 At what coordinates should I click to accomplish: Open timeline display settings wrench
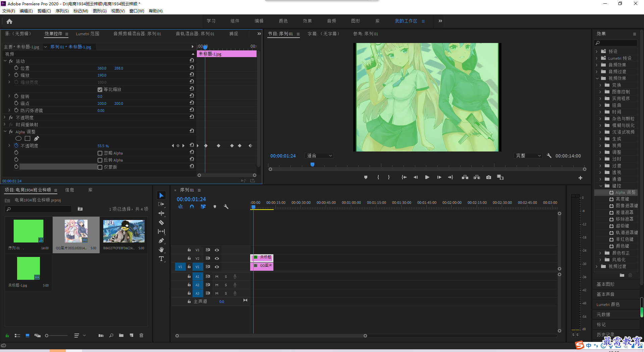226,207
